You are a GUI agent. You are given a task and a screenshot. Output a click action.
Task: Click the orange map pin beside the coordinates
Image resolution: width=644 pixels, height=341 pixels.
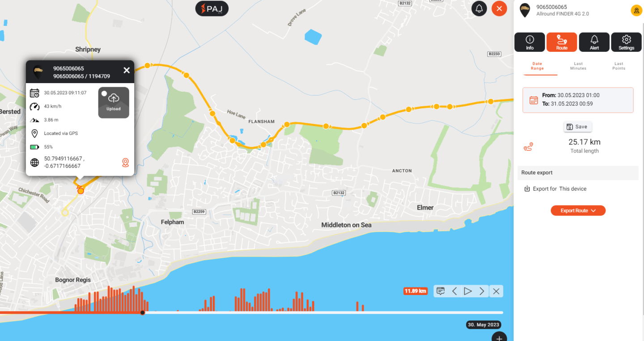click(126, 162)
